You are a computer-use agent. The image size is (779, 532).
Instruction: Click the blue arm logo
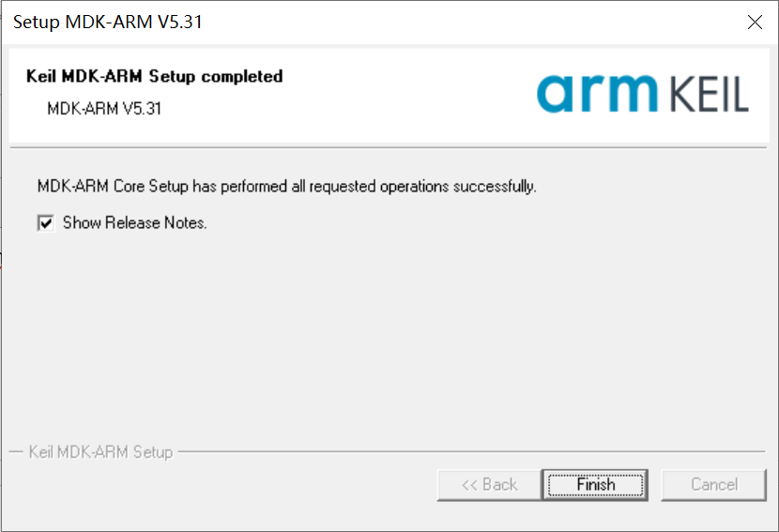pos(597,94)
